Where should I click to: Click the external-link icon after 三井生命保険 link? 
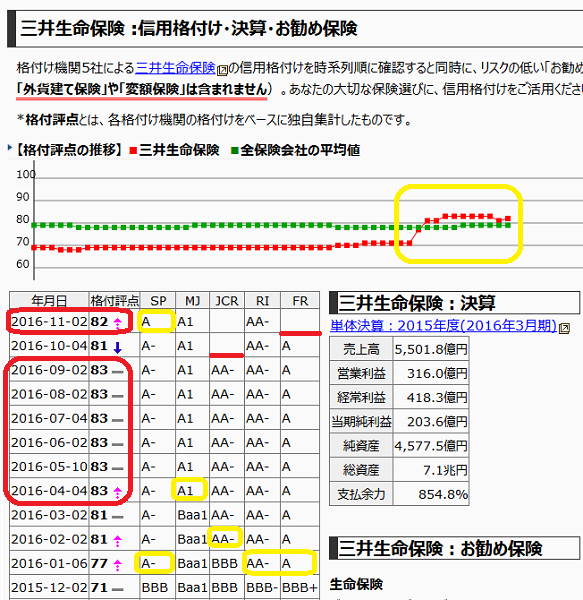pyautogui.click(x=222, y=70)
